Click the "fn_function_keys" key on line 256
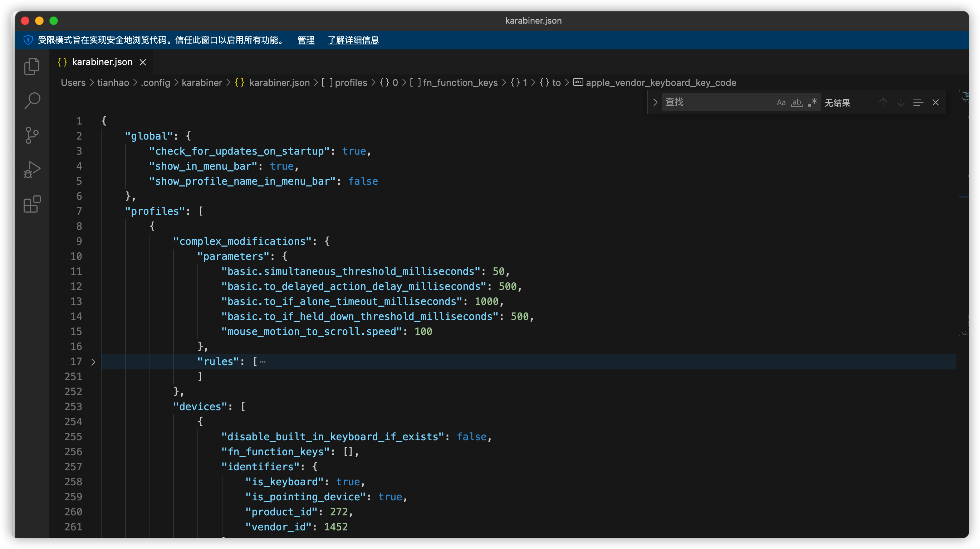980x549 pixels. (x=275, y=452)
